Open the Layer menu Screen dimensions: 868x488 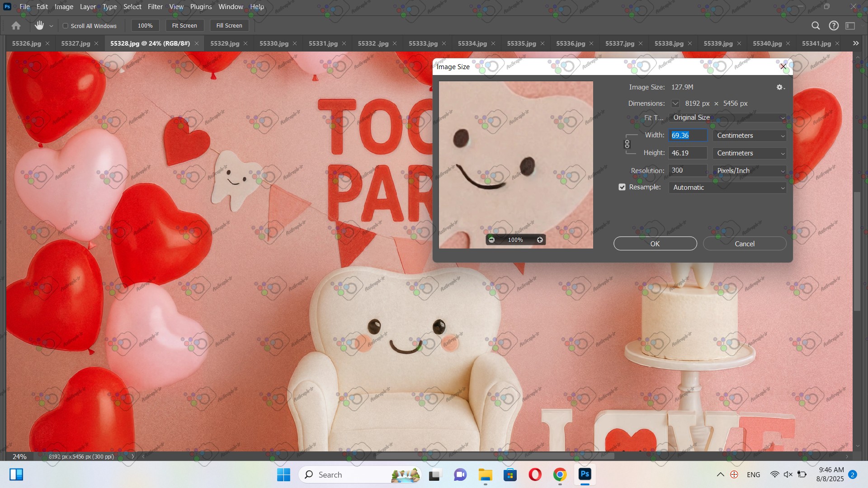click(88, 7)
